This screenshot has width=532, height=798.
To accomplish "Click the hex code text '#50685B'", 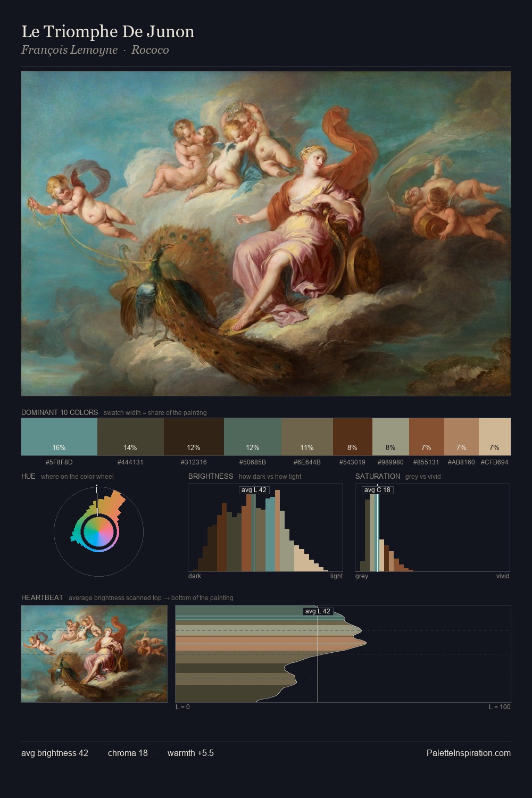I will [252, 462].
